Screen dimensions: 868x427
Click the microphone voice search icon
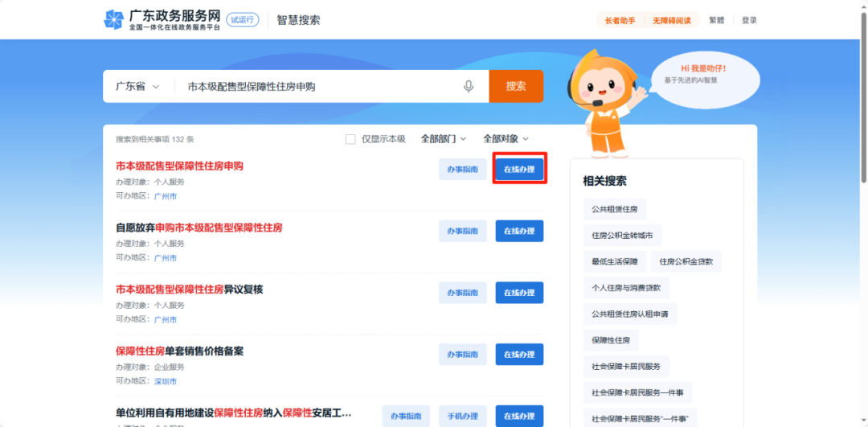(469, 87)
